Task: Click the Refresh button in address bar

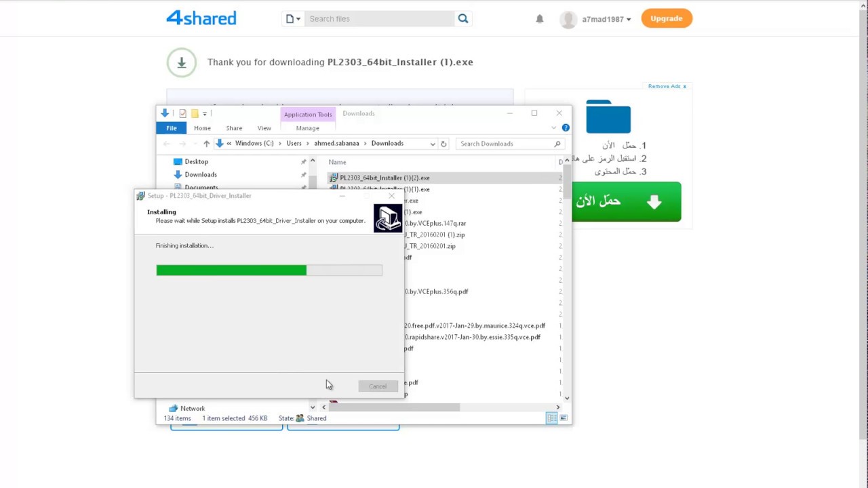Action: [443, 144]
